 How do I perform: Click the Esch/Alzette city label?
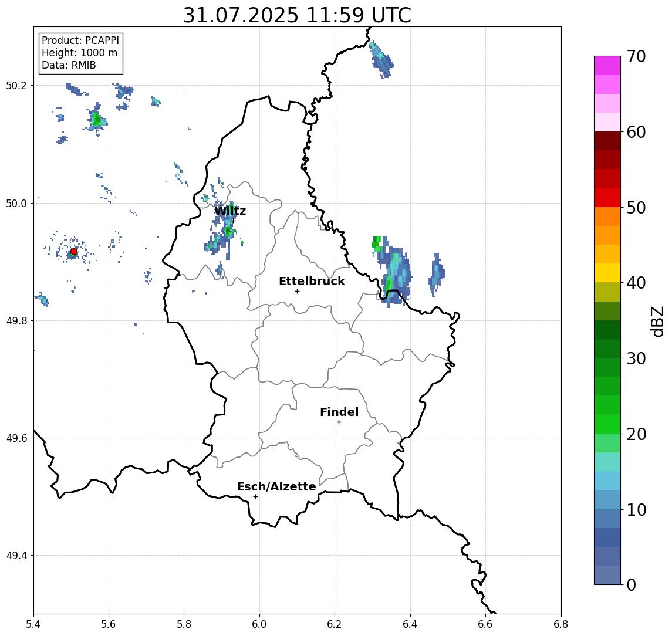[x=276, y=487]
